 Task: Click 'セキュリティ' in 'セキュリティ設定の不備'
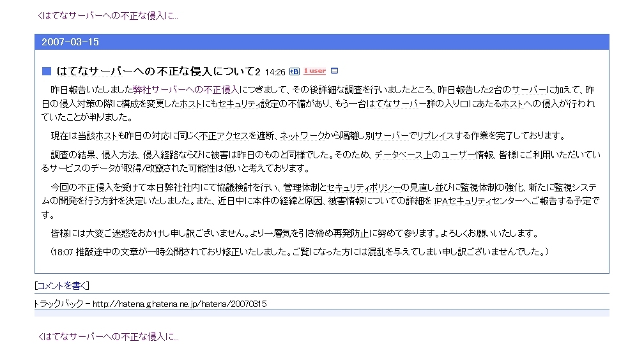click(x=239, y=103)
